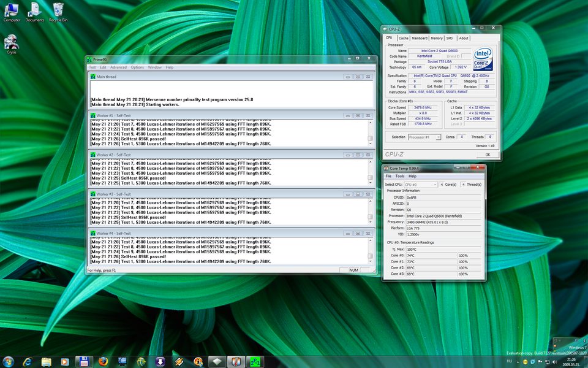
Task: Switch to the About tab in CPU-Z
Action: pyautogui.click(x=464, y=38)
